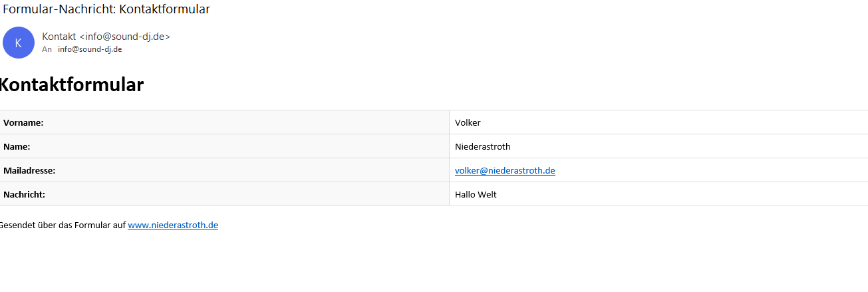Select the recipient address after An

tap(90, 49)
